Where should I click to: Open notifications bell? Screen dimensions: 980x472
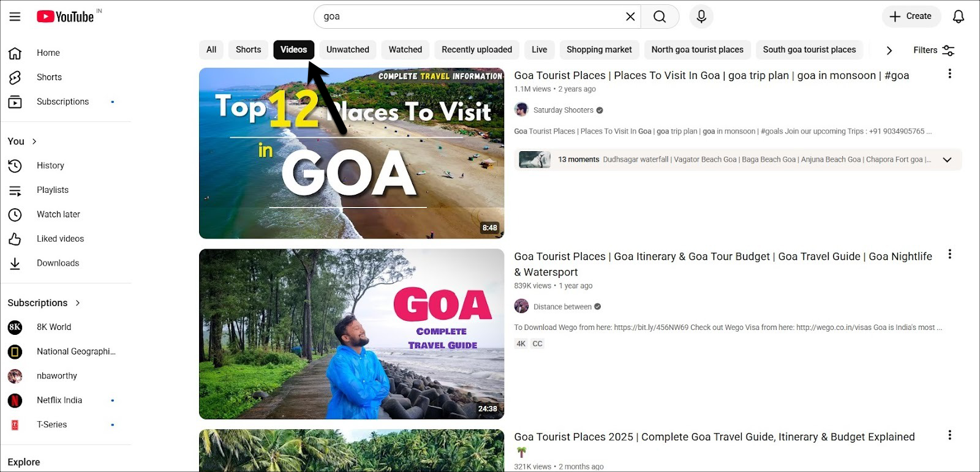959,17
